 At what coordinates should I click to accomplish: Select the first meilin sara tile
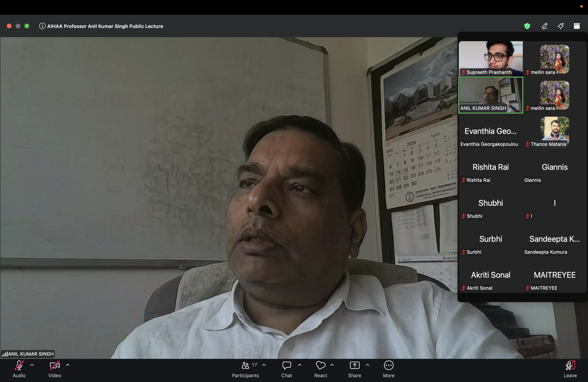click(555, 59)
